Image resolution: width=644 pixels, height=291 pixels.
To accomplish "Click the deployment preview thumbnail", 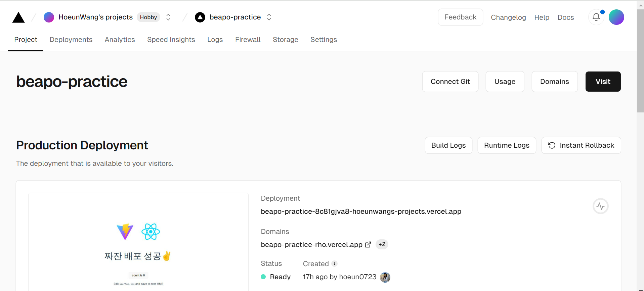I will click(x=138, y=242).
